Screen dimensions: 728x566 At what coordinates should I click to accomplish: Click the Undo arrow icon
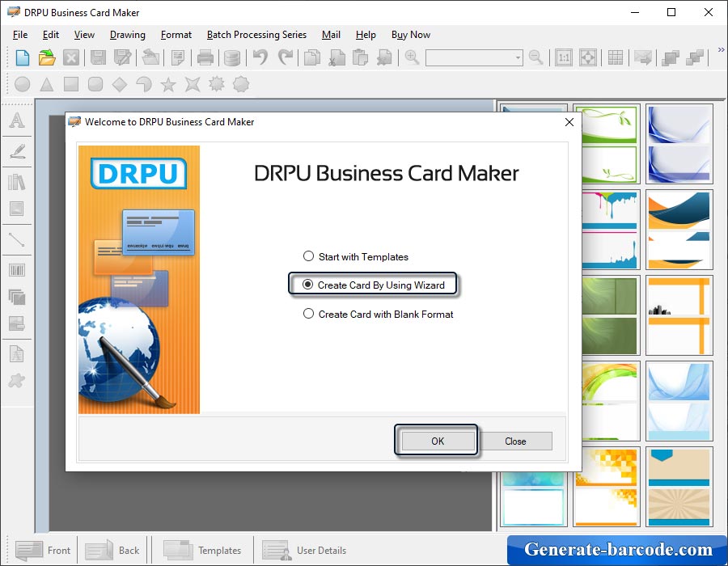260,58
